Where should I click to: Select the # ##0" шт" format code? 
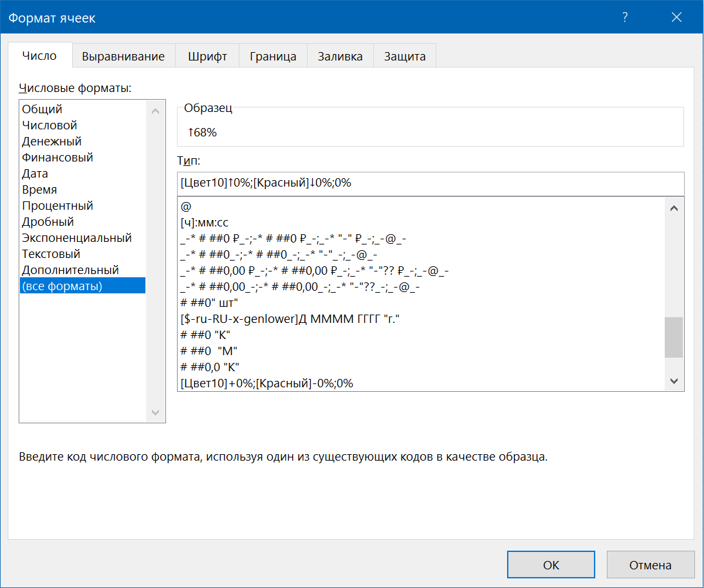pyautogui.click(x=421, y=303)
